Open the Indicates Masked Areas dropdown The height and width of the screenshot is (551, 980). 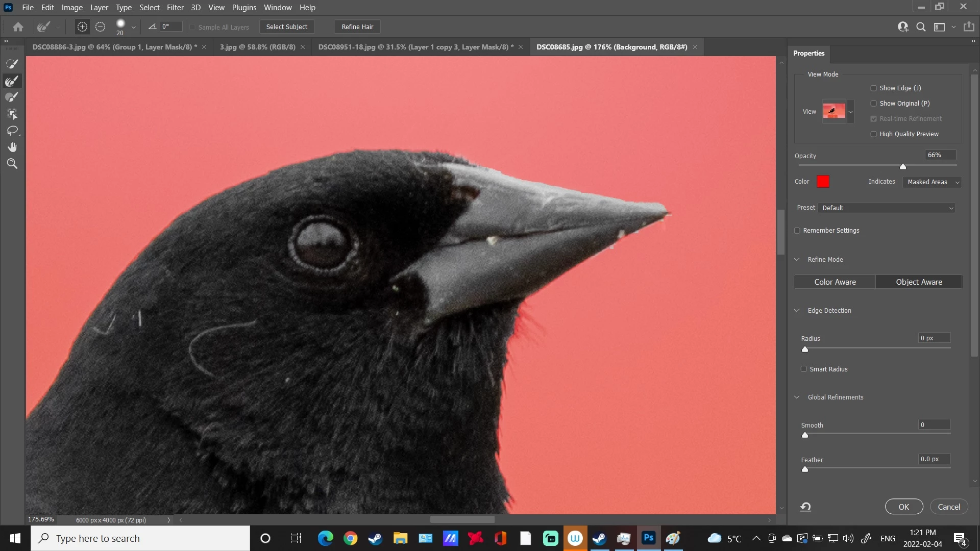point(932,182)
